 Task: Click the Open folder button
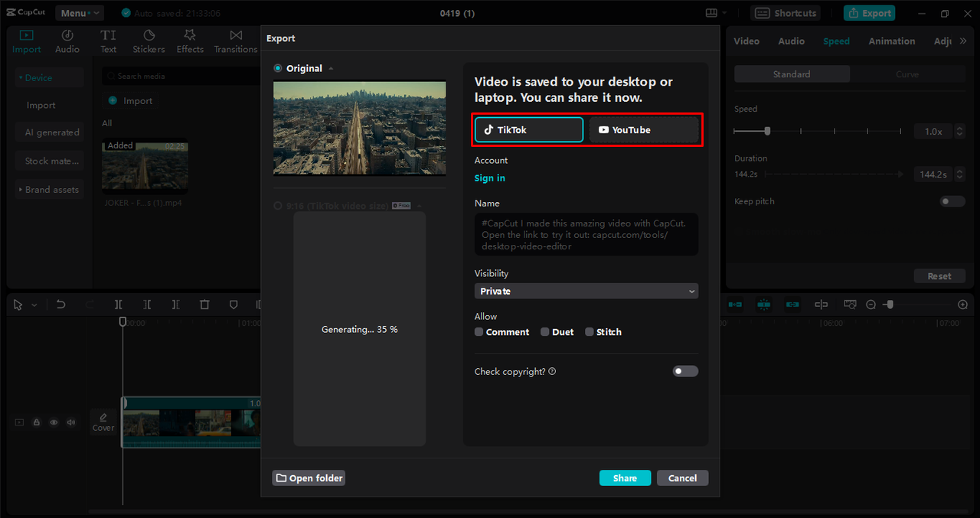309,477
